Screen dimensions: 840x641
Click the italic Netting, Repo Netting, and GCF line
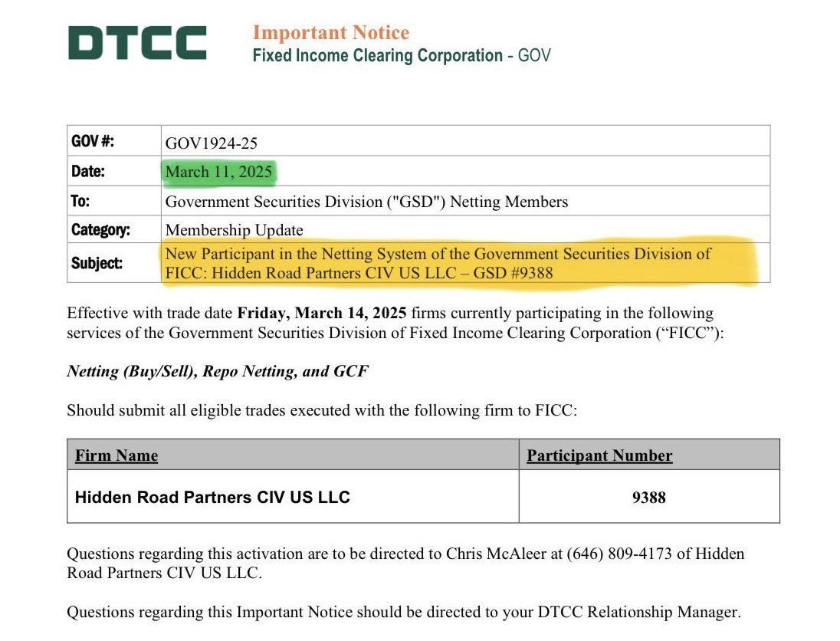click(218, 371)
